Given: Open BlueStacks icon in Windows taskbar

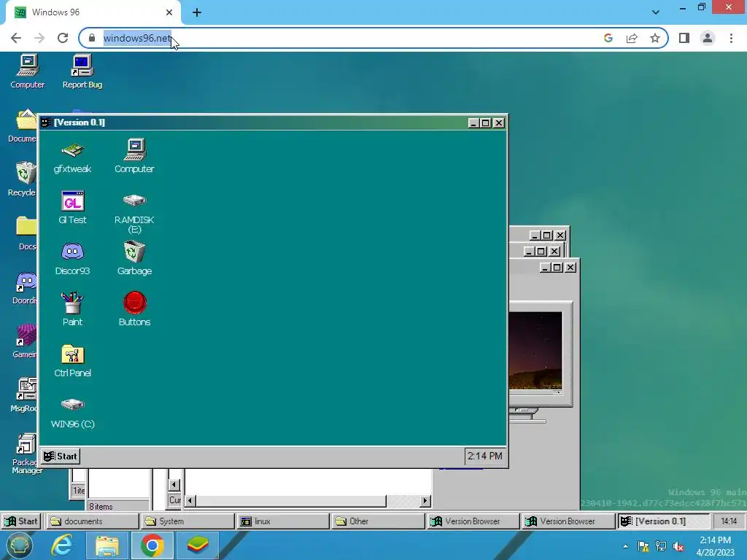Looking at the screenshot, I should [197, 545].
